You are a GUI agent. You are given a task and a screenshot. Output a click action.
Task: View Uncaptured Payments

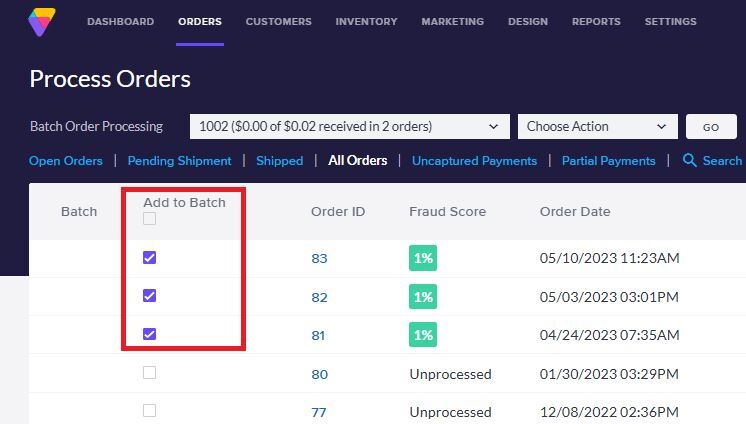474,161
